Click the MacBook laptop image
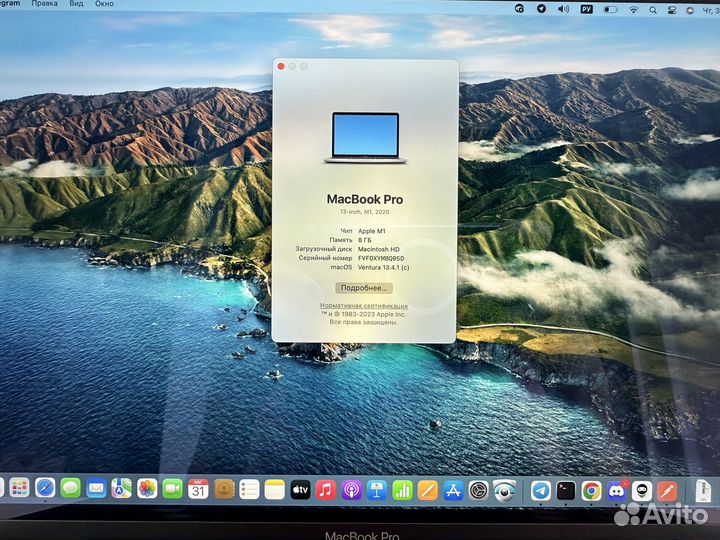This screenshot has width=720, height=540. coord(366,138)
